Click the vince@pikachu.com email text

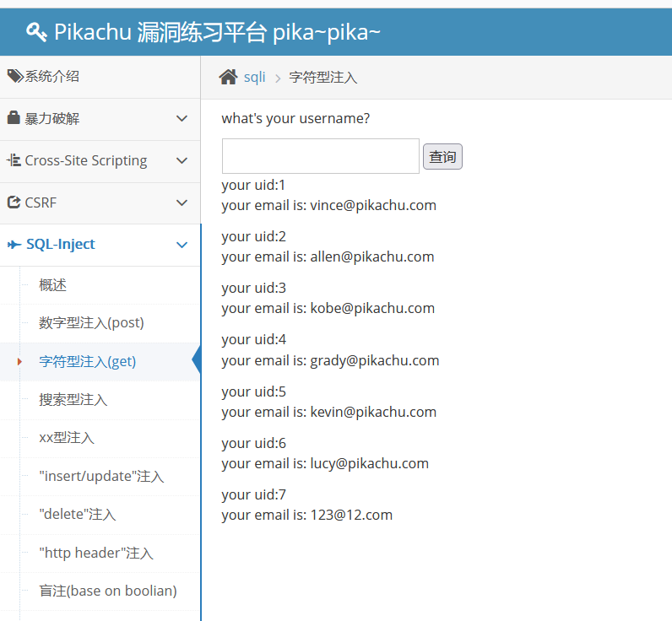click(x=373, y=206)
